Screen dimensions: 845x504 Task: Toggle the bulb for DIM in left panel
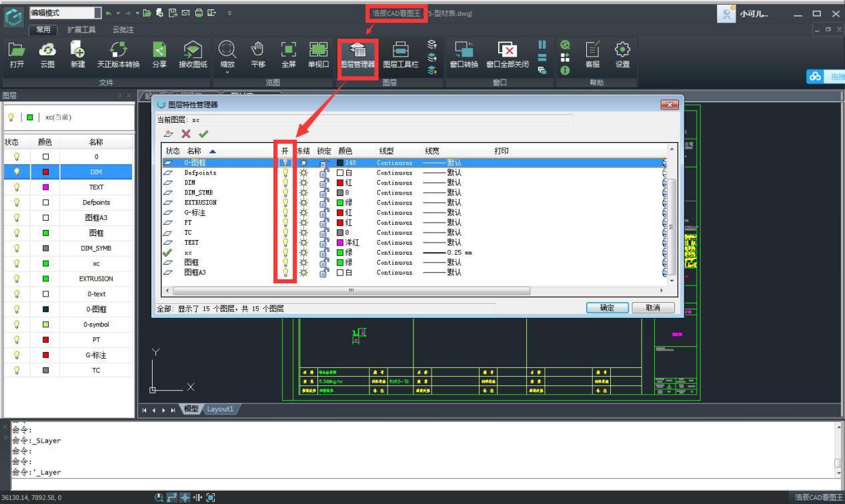[x=17, y=172]
